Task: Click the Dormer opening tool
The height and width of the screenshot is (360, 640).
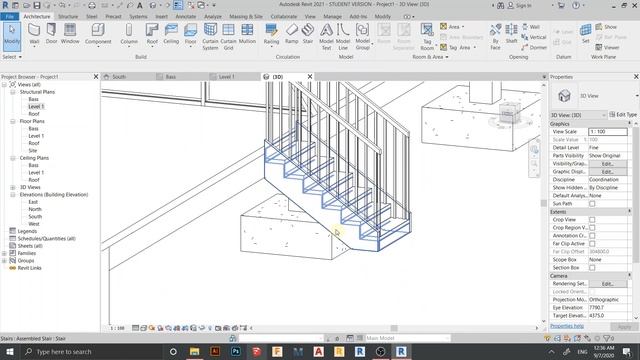Action: click(534, 47)
